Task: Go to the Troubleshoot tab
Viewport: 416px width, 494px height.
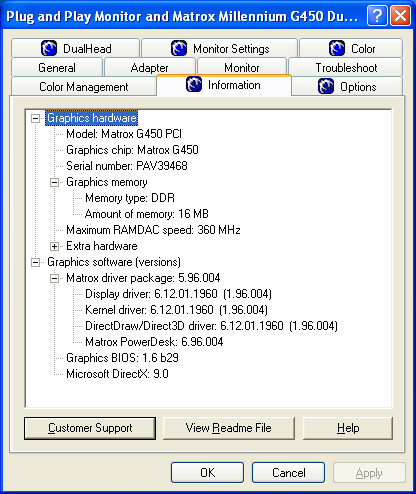Action: [x=346, y=68]
